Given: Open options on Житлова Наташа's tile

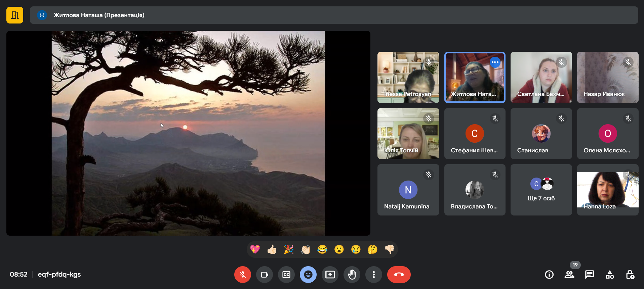Looking at the screenshot, I should 495,62.
